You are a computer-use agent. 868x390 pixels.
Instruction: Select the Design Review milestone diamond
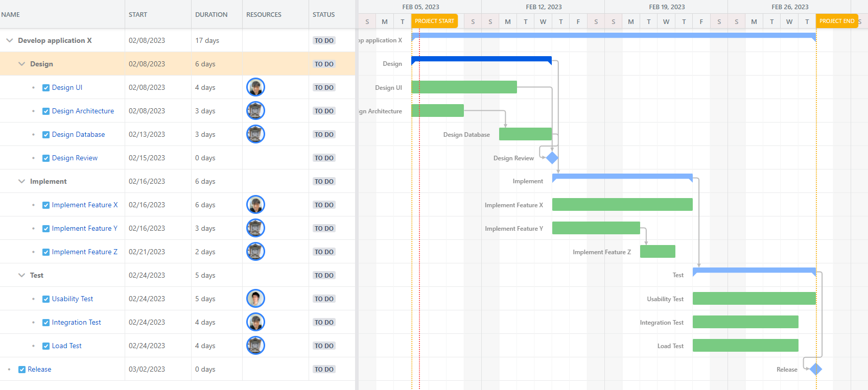[552, 158]
